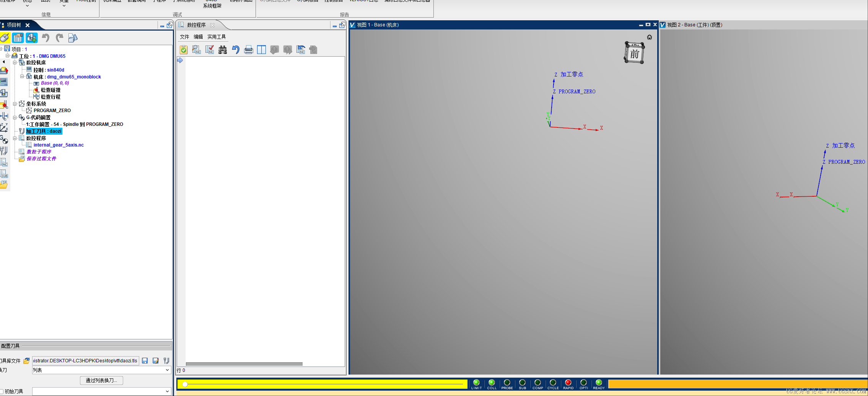Select internal_gear_5axis.nc in the tree

(x=59, y=145)
